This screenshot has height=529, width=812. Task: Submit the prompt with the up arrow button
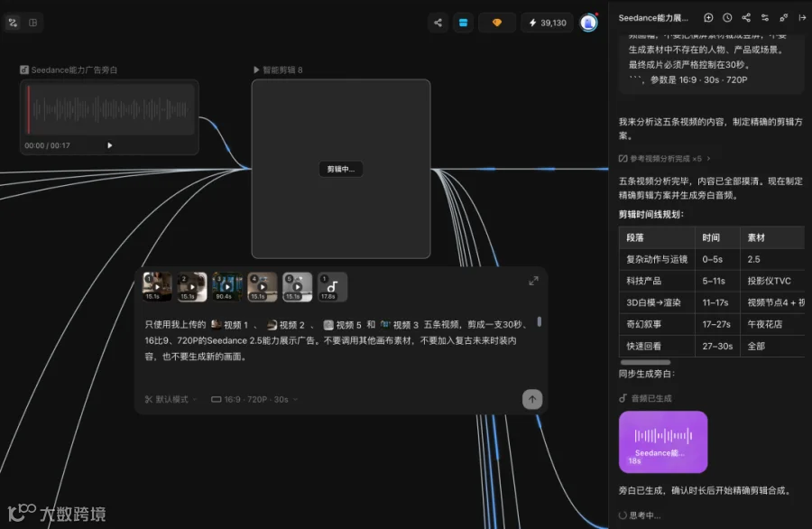tap(531, 400)
